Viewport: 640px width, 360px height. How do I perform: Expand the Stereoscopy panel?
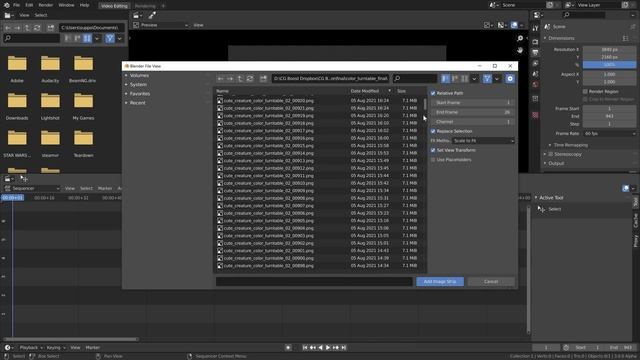click(x=545, y=154)
